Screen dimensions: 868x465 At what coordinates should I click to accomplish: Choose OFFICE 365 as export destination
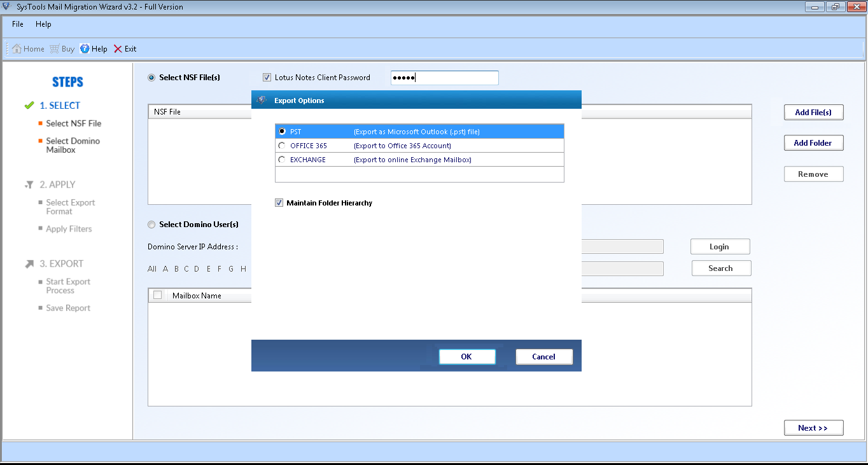click(x=281, y=145)
